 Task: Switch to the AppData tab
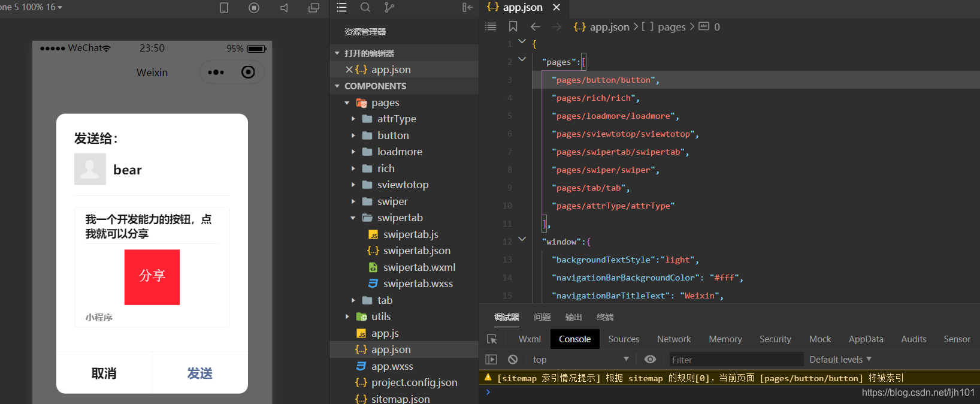pyautogui.click(x=866, y=339)
